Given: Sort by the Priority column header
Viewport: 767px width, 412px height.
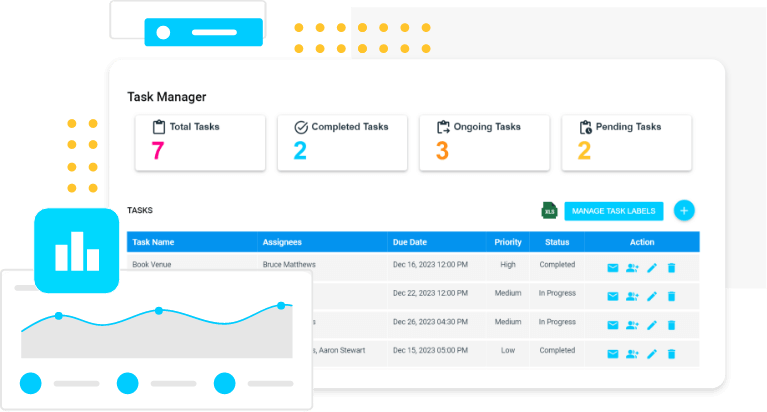Looking at the screenshot, I should pyautogui.click(x=508, y=242).
